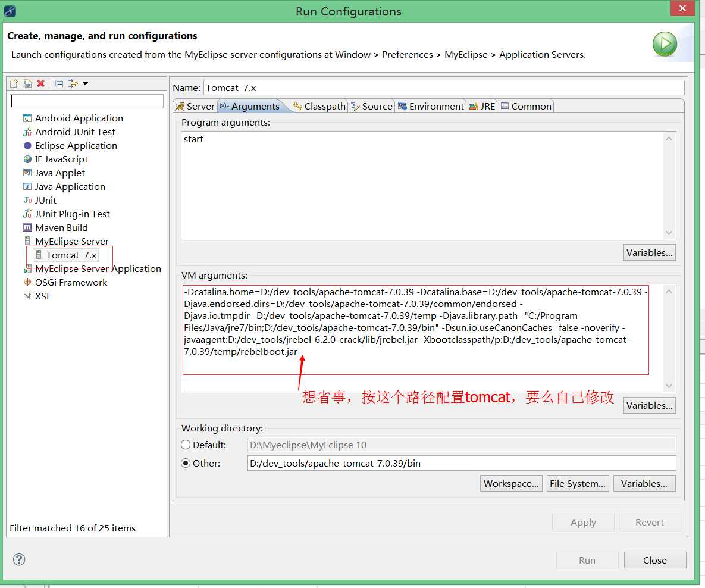Viewport: 705px width, 588px height.
Task: Select XSL configuration type
Action: point(43,296)
